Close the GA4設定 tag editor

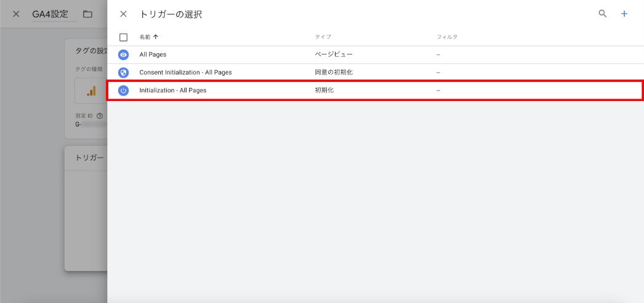coord(16,14)
